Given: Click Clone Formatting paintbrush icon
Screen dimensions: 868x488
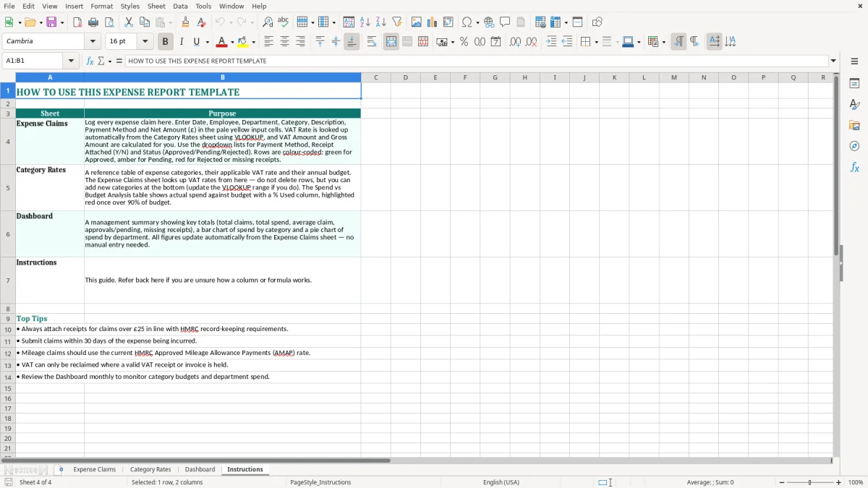Looking at the screenshot, I should click(186, 22).
